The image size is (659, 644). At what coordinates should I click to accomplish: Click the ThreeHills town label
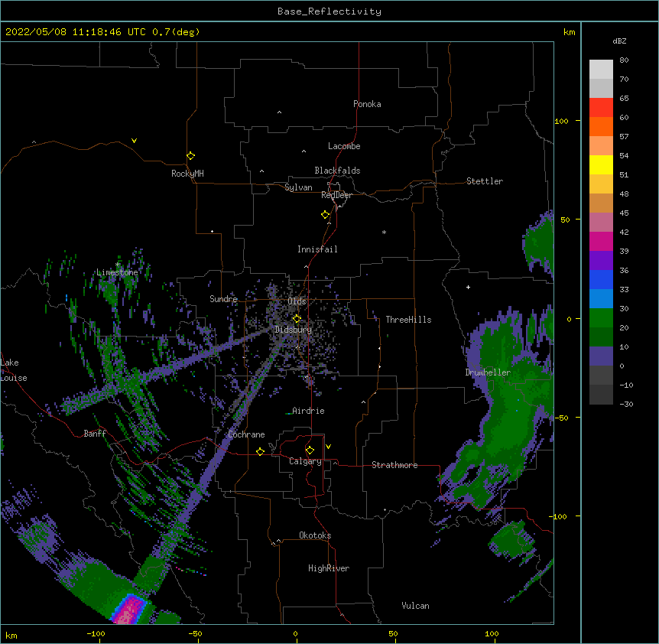click(408, 320)
